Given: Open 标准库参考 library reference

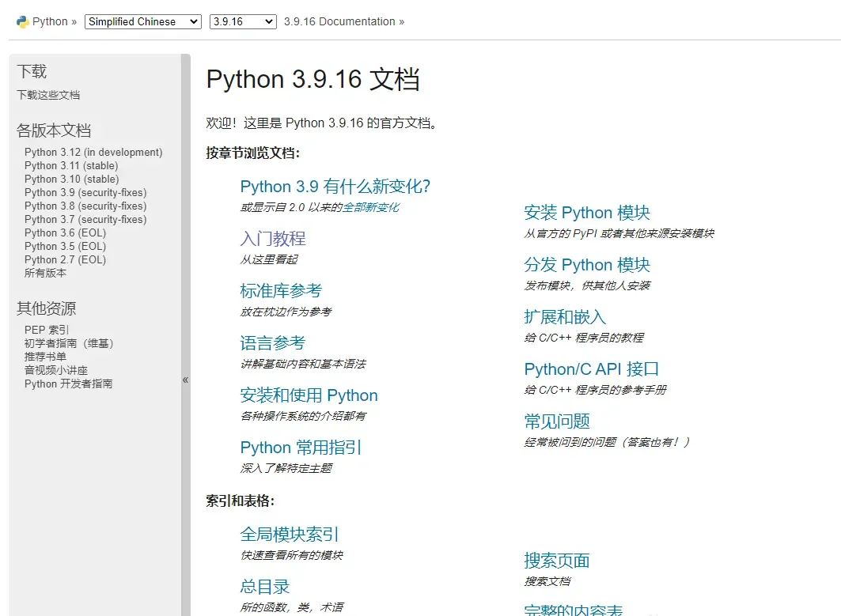Looking at the screenshot, I should pyautogui.click(x=281, y=290).
